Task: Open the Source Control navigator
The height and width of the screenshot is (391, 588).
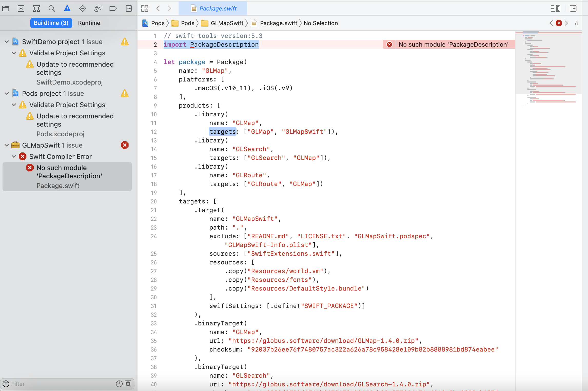Action: (x=21, y=8)
